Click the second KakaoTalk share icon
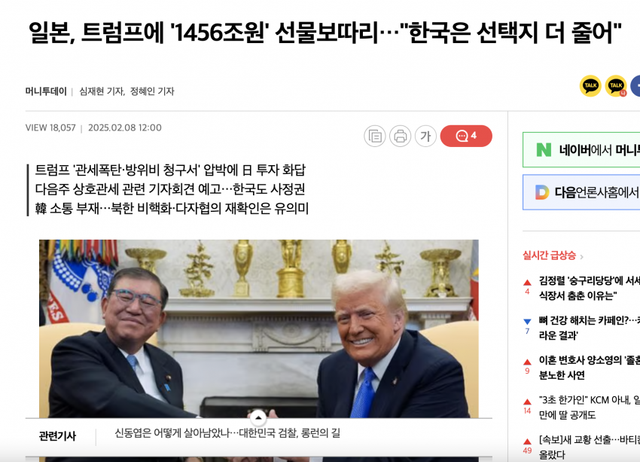This screenshot has height=462, width=640. coord(616,86)
